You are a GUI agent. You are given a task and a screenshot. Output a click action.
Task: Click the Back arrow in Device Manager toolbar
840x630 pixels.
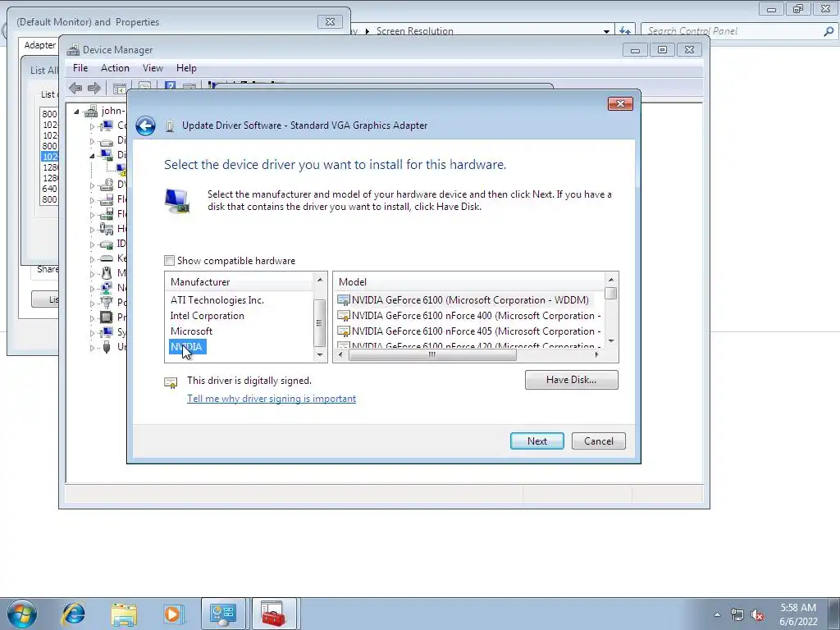tap(75, 89)
